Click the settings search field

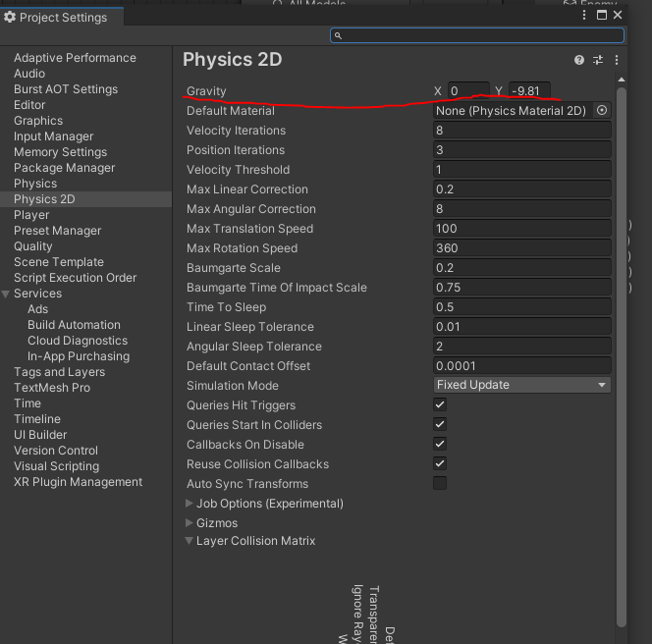pyautogui.click(x=477, y=35)
